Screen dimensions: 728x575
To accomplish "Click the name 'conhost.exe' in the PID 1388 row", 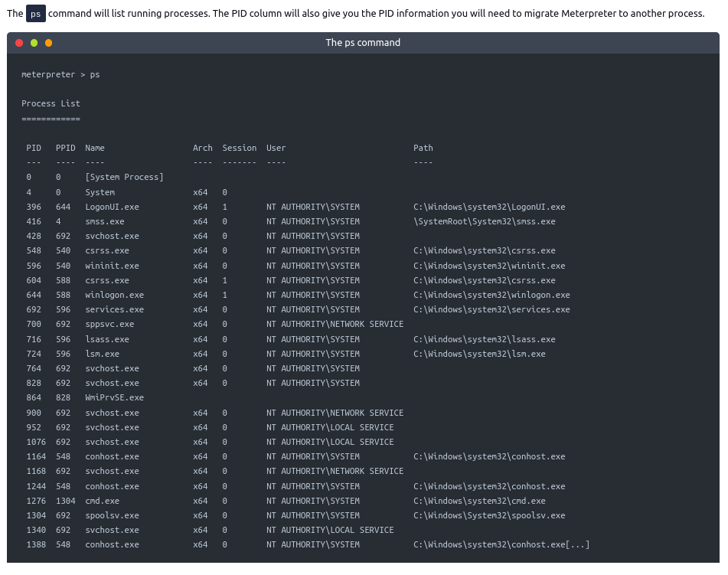I will tap(113, 545).
